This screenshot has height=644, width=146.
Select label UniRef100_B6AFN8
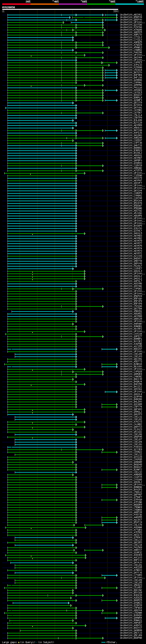coord(131,638)
